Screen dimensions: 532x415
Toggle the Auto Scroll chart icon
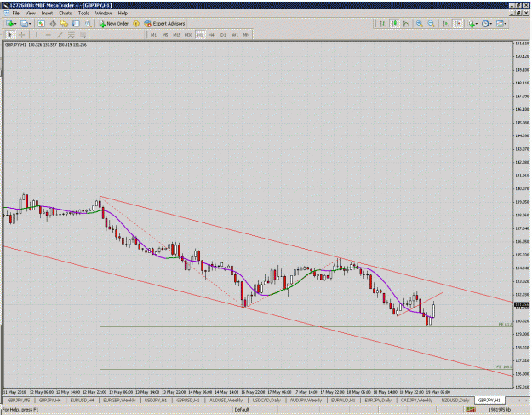pos(446,24)
